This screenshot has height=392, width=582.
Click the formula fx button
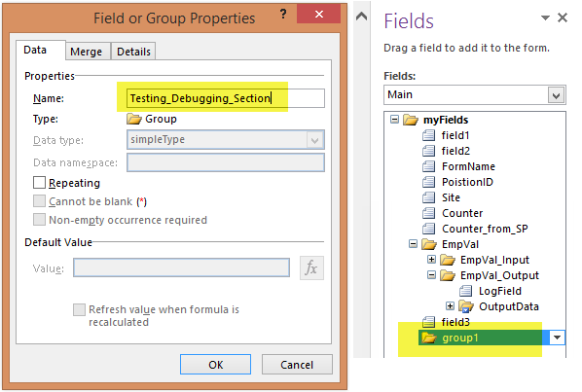point(311,267)
